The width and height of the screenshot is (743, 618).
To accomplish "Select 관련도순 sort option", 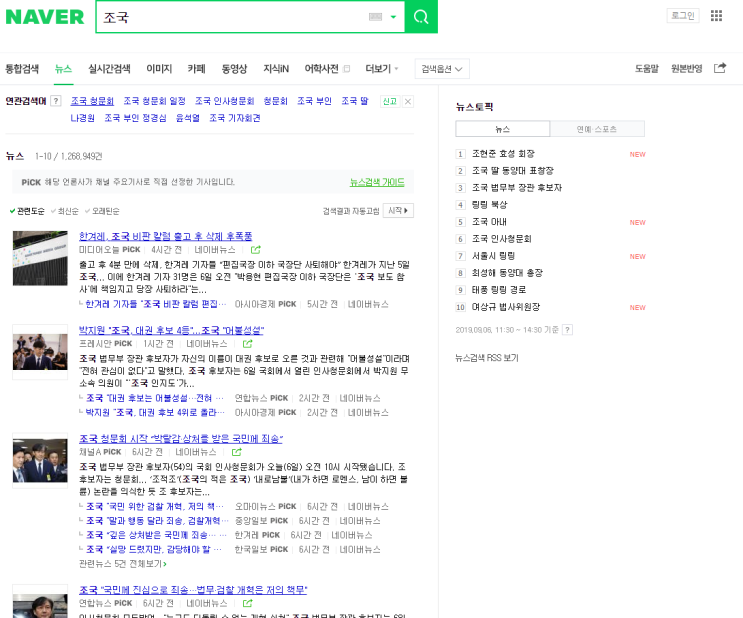I will coord(27,211).
